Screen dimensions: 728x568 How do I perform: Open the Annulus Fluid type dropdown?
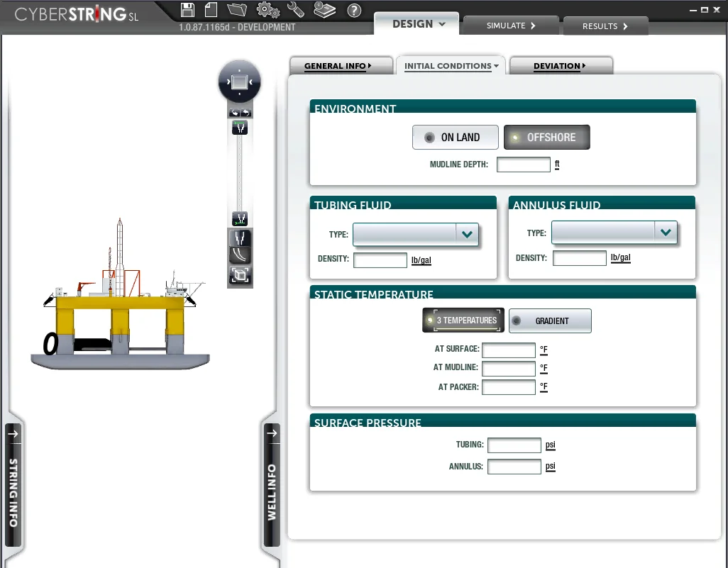(614, 233)
